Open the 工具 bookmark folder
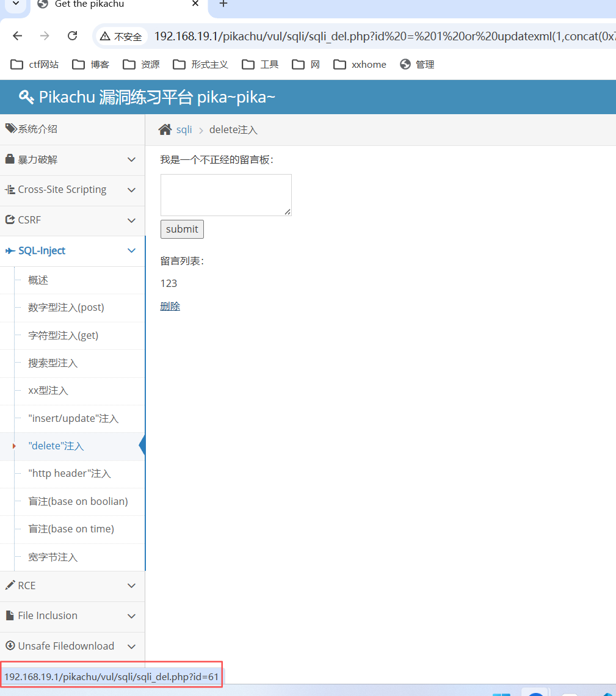The height and width of the screenshot is (696, 616). pyautogui.click(x=261, y=65)
